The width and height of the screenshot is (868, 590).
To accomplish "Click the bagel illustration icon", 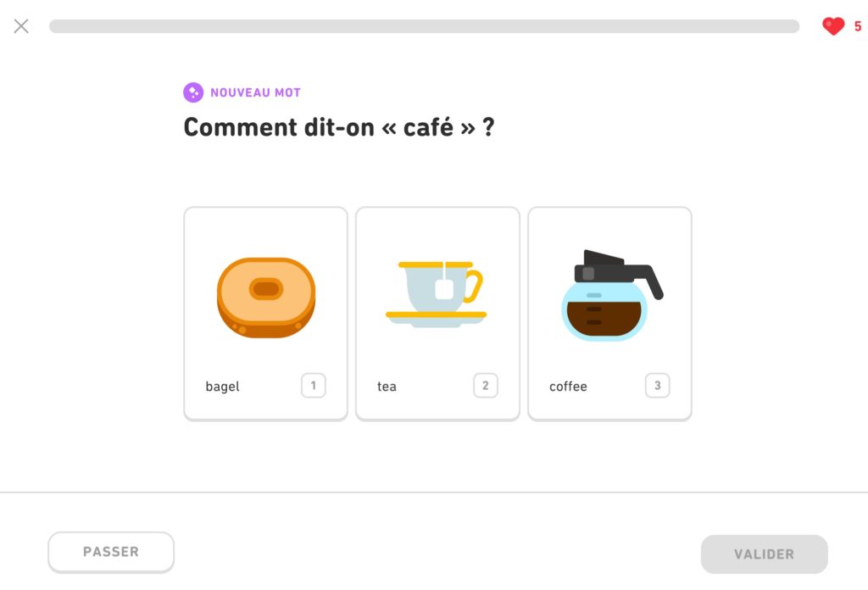I will click(265, 297).
